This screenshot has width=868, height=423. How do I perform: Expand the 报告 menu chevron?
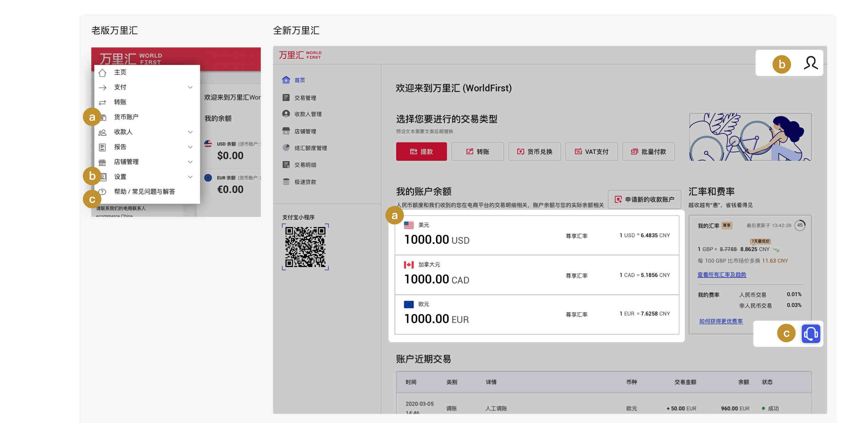(x=190, y=147)
